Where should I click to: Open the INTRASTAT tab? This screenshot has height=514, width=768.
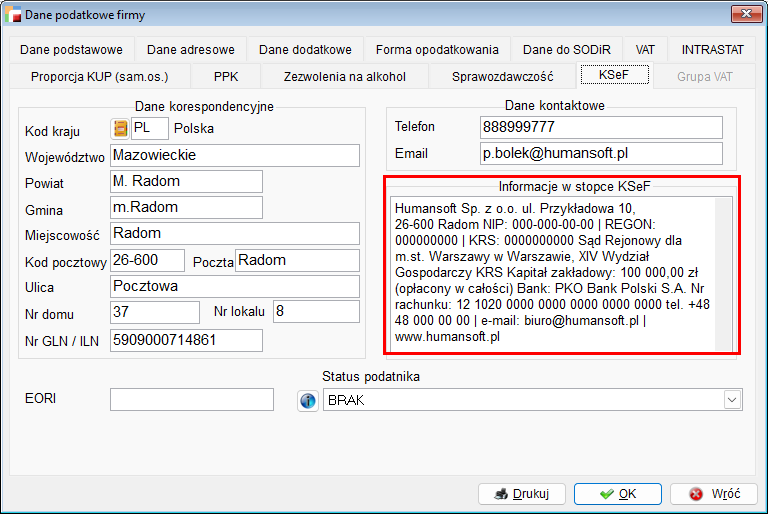point(712,49)
